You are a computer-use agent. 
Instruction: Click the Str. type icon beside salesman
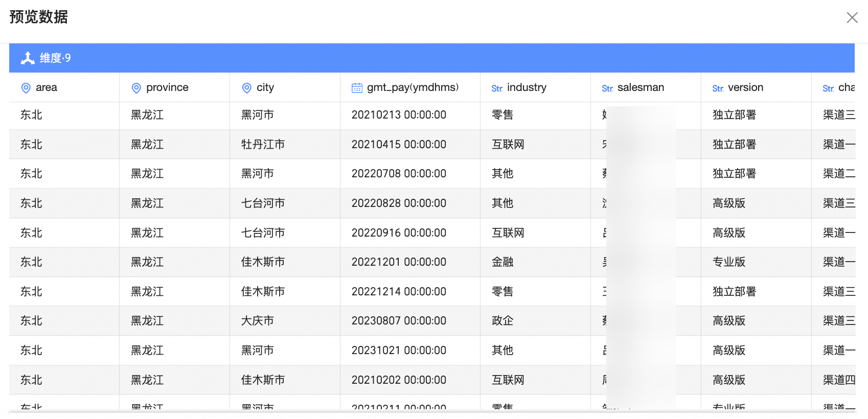coord(607,88)
